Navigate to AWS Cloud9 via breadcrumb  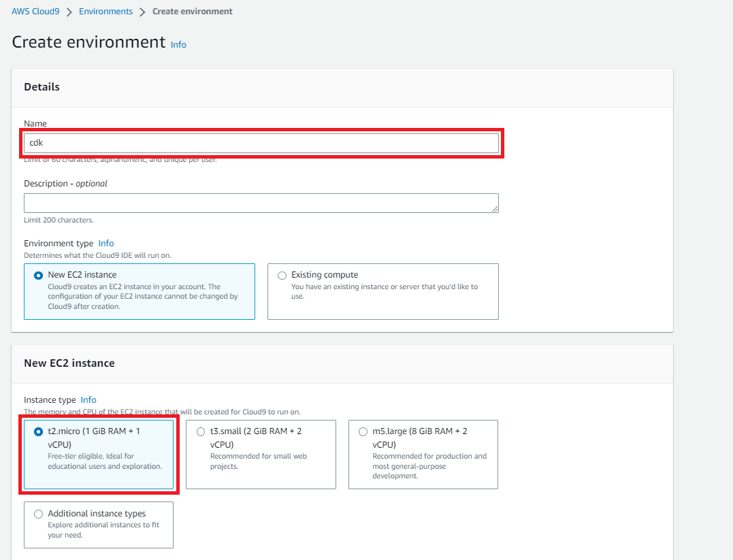click(x=35, y=11)
